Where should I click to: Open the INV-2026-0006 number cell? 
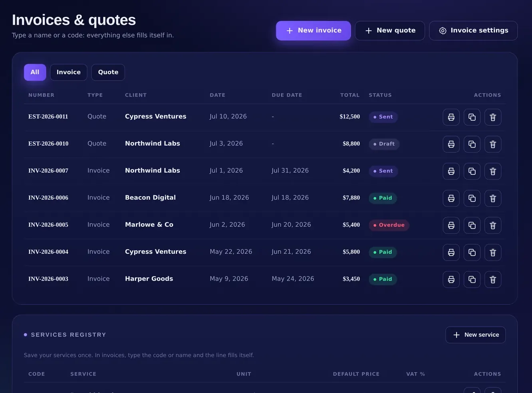(48, 198)
